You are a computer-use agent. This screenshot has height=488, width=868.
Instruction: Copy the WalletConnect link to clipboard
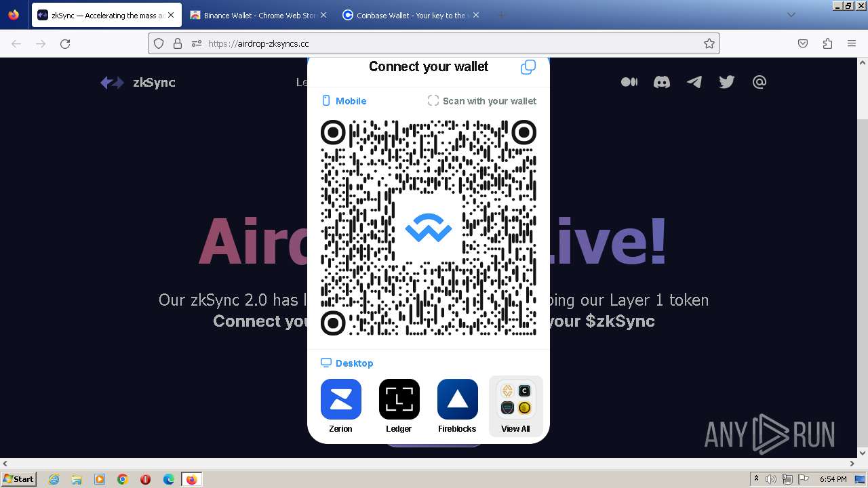click(x=528, y=67)
